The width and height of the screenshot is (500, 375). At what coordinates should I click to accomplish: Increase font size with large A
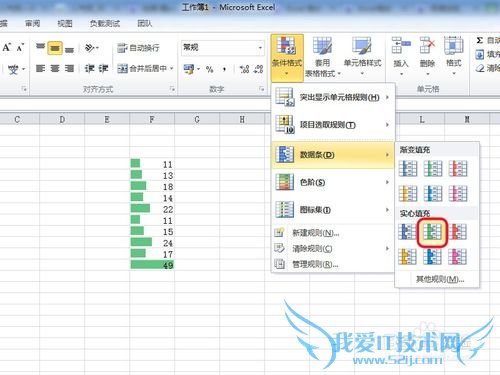7,47
